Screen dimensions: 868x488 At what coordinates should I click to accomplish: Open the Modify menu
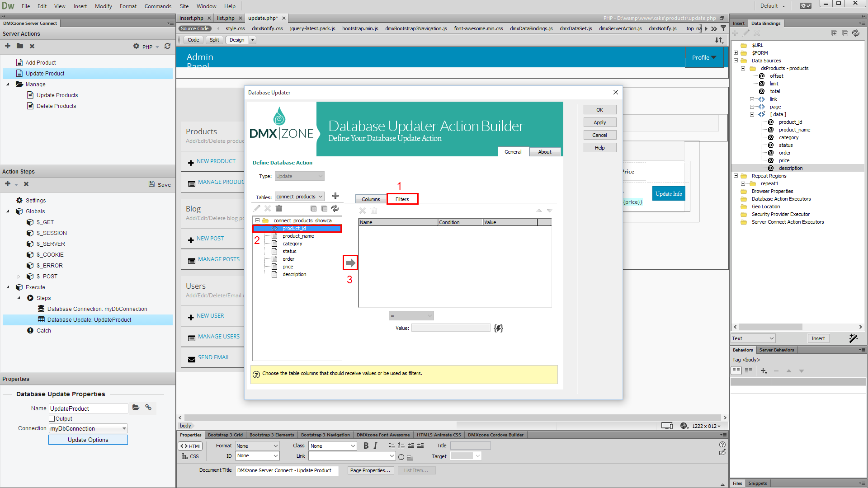pos(103,6)
